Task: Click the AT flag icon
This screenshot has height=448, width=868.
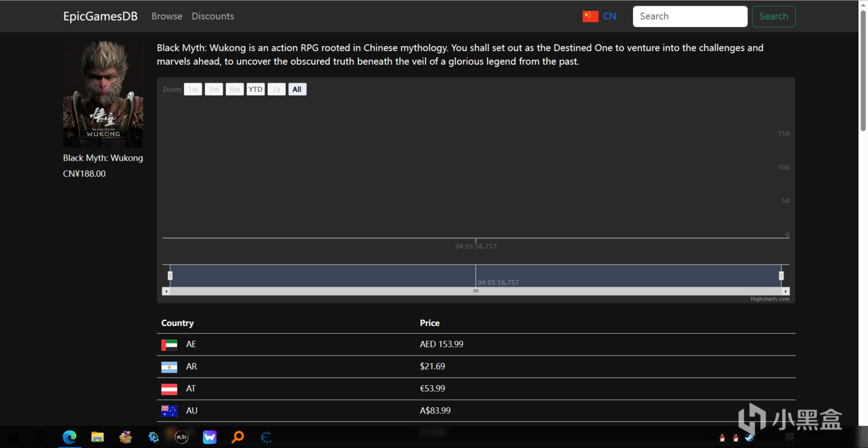Action: coord(169,389)
